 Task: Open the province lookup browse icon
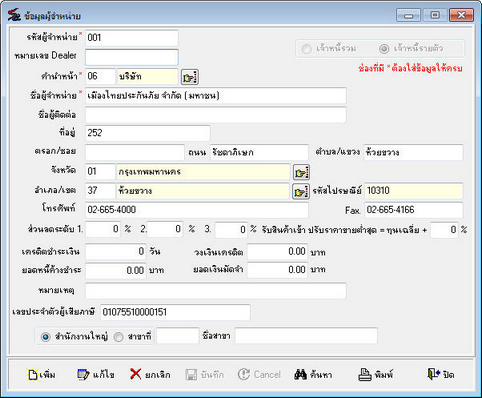pyautogui.click(x=301, y=172)
